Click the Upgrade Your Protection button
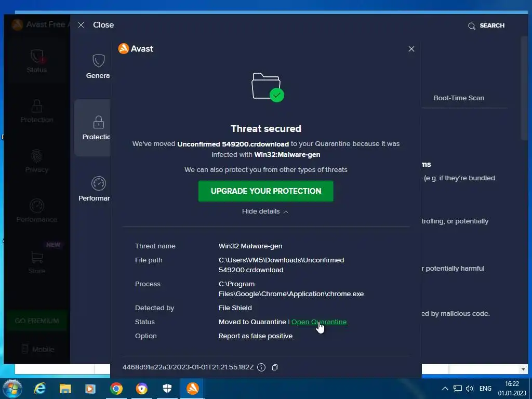Image resolution: width=532 pixels, height=399 pixels. point(265,191)
